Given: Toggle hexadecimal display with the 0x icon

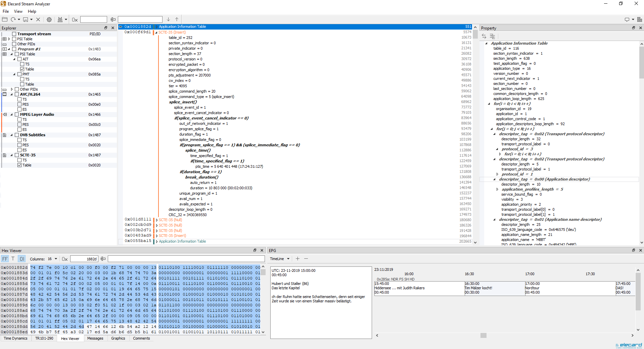Looking at the screenshot, I should coord(75,19).
